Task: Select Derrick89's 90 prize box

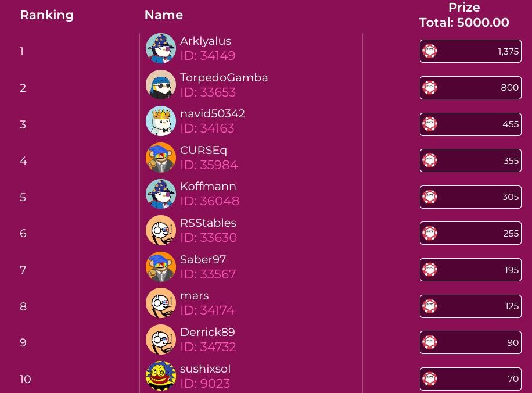Action: 470,342
